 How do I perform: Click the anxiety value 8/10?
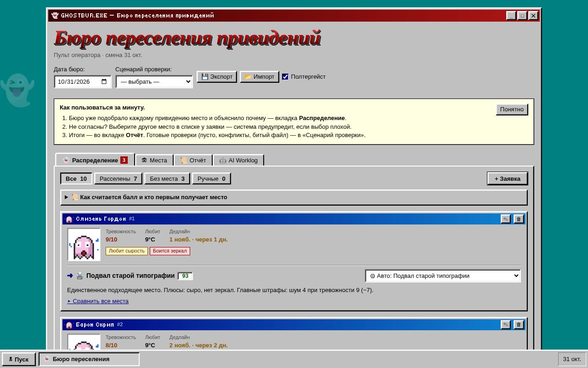pos(112,345)
